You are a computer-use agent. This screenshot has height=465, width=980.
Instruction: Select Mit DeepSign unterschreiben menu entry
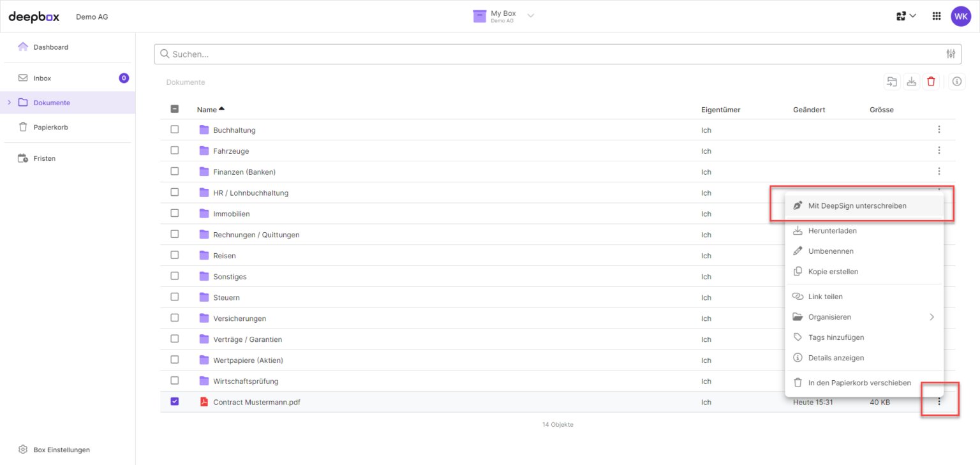[857, 206]
